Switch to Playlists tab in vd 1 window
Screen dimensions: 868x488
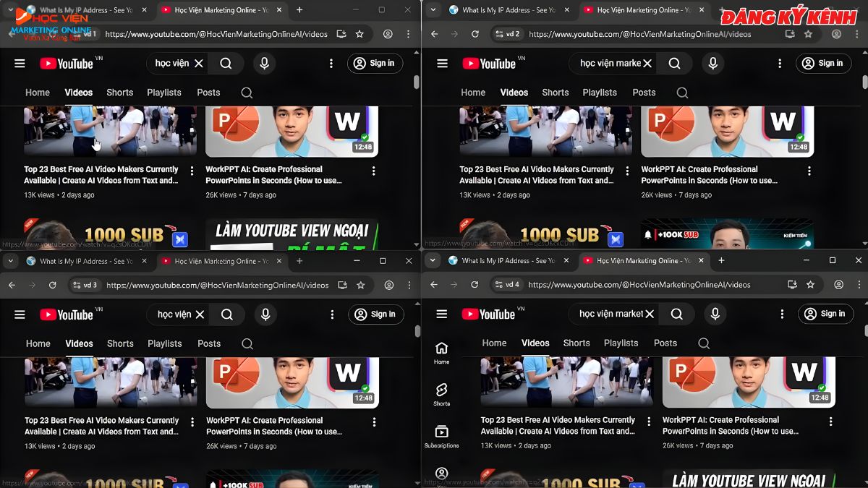[164, 93]
